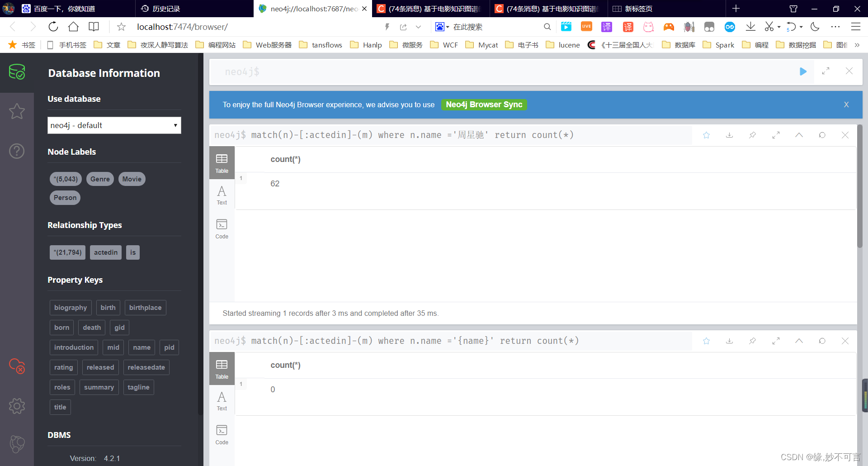Open Code view for the 周星驰 query result
Image resolution: width=868 pixels, height=466 pixels.
pos(222,228)
